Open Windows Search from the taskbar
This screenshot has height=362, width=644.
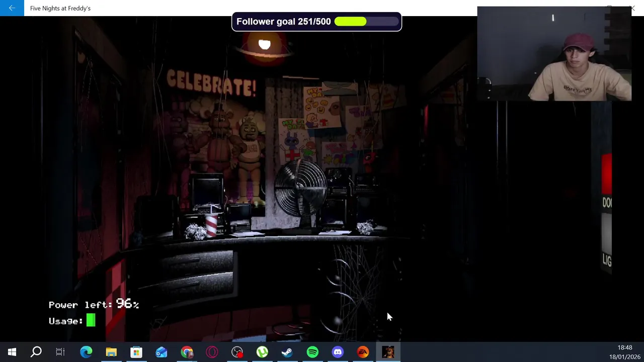pyautogui.click(x=36, y=352)
